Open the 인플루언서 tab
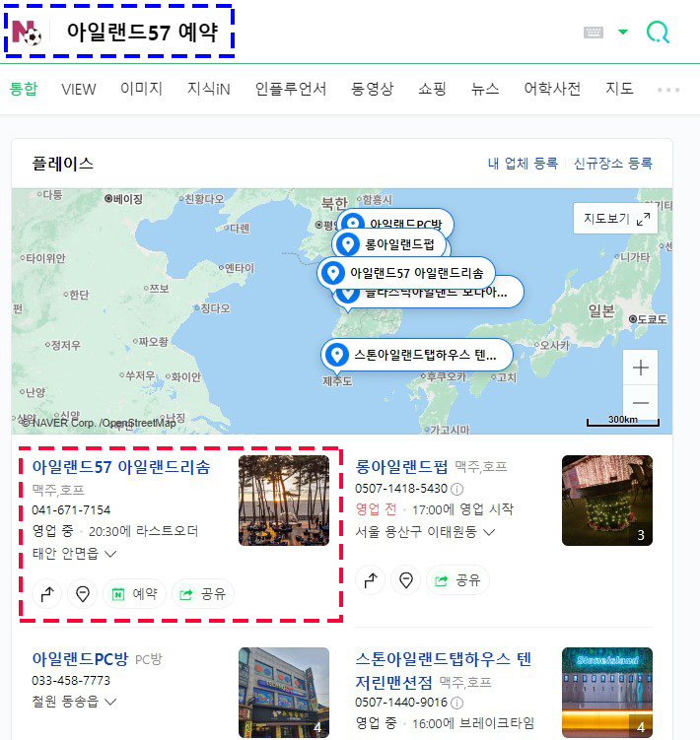The width and height of the screenshot is (700, 740). click(291, 89)
